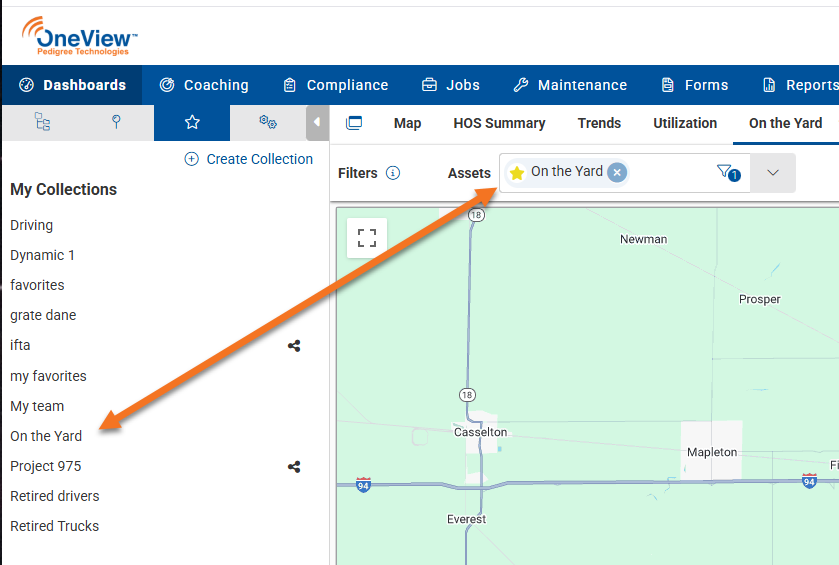Image resolution: width=839 pixels, height=565 pixels.
Task: Select the star collections tab
Action: pyautogui.click(x=192, y=123)
